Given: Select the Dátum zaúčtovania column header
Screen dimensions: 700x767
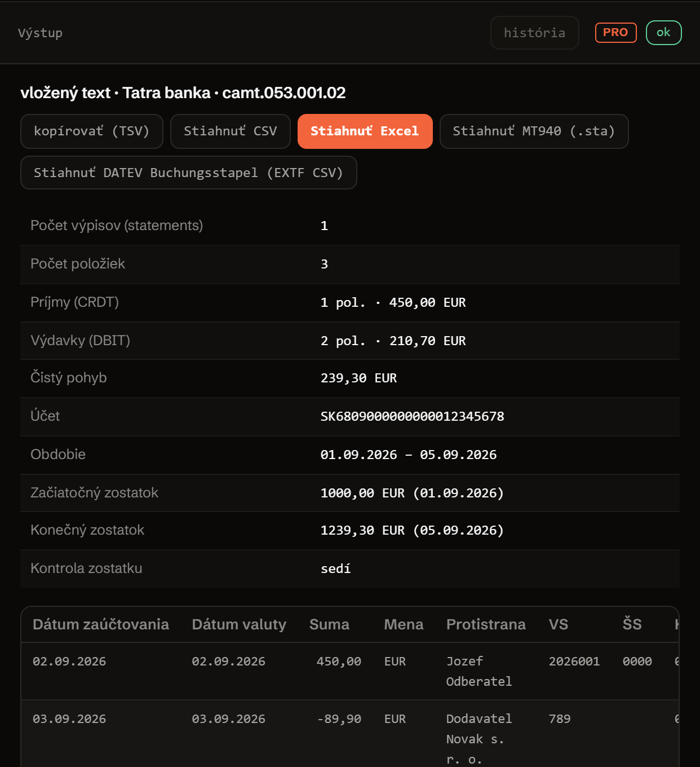Looking at the screenshot, I should (101, 624).
